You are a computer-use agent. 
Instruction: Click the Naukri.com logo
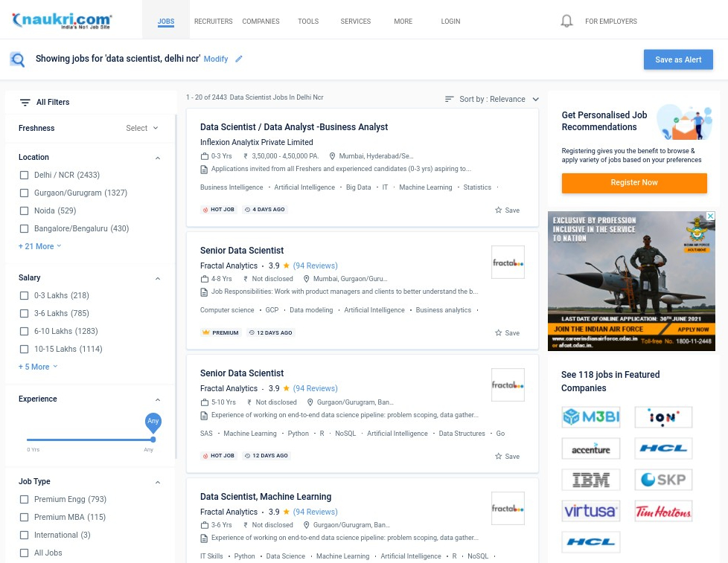(62, 20)
